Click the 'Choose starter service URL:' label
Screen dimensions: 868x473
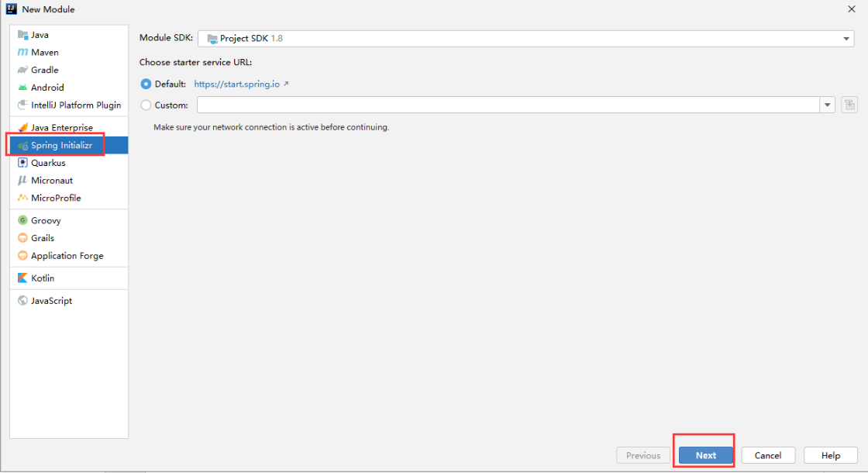[195, 63]
